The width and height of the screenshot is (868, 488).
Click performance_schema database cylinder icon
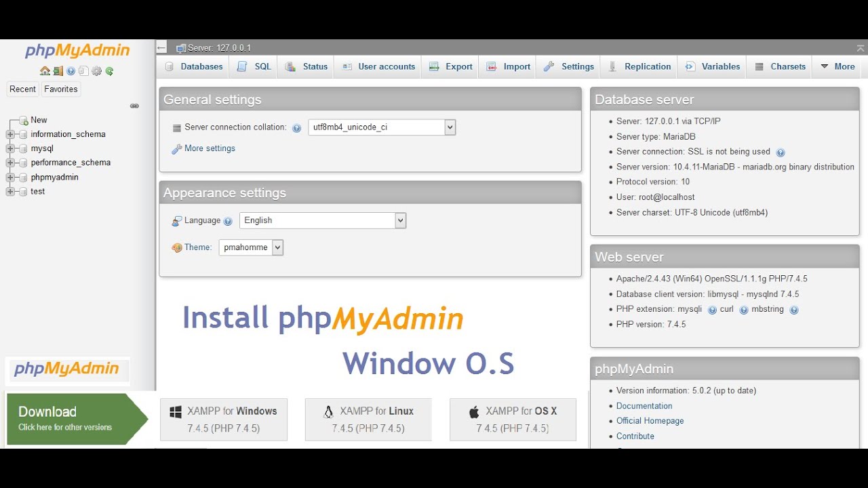23,163
